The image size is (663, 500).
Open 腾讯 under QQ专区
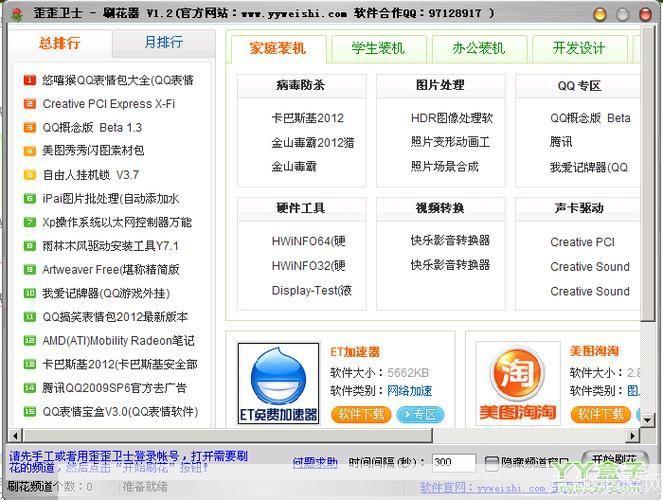[x=561, y=142]
